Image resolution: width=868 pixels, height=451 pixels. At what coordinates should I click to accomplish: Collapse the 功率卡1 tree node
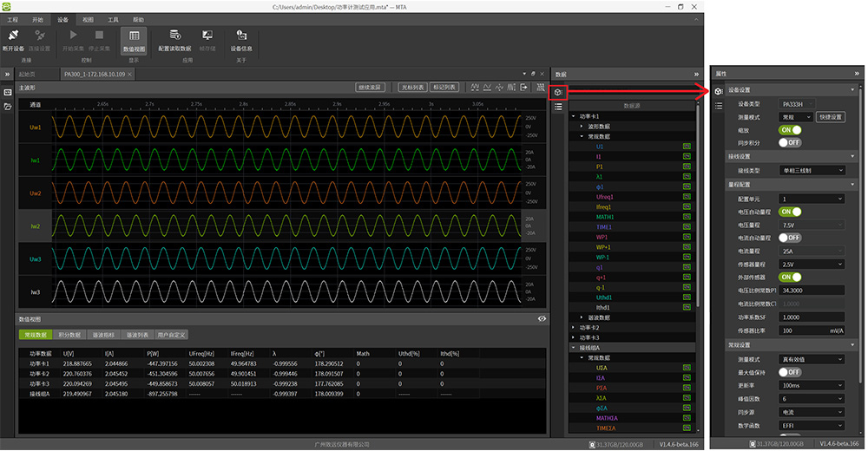tap(575, 116)
